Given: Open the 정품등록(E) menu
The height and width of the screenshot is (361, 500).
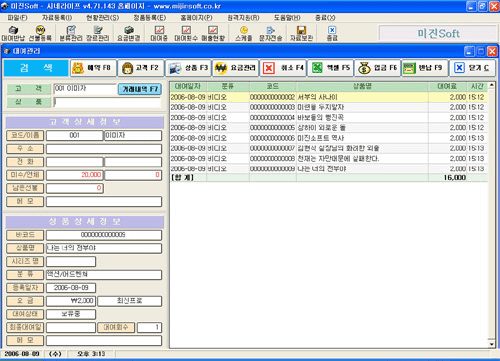Looking at the screenshot, I should 149,18.
